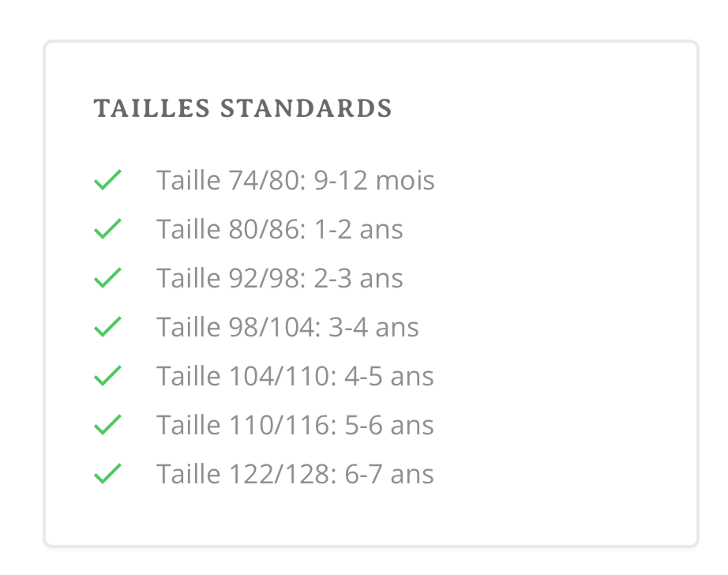Select the "1-2 ans" age text
This screenshot has width=728, height=575.
point(358,230)
